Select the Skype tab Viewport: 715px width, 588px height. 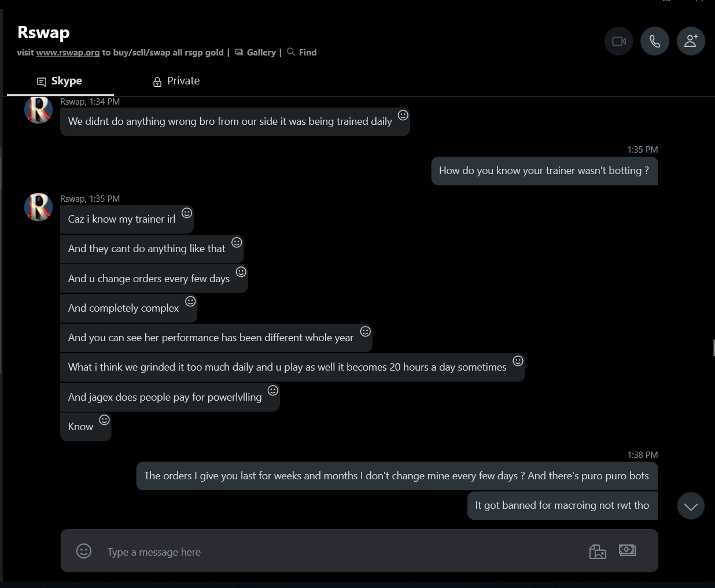[60, 81]
